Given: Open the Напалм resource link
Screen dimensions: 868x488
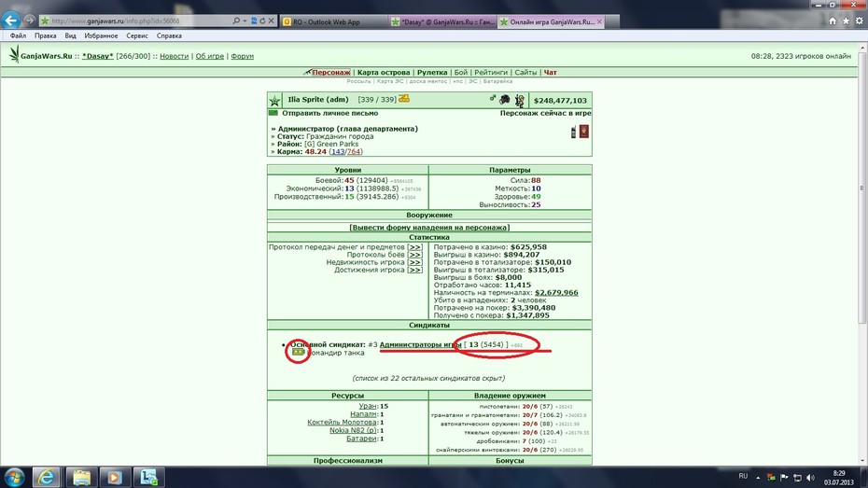Looking at the screenshot, I should [x=363, y=414].
